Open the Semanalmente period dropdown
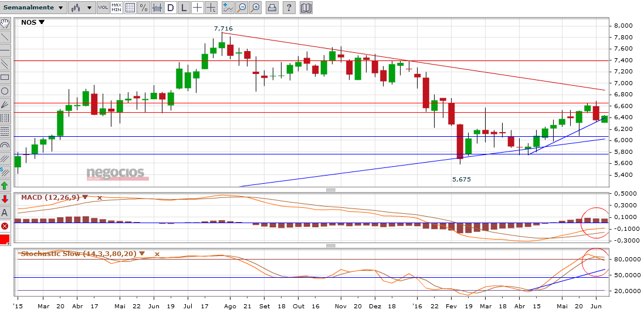Viewport: 644px width, 313px height. 33,8
